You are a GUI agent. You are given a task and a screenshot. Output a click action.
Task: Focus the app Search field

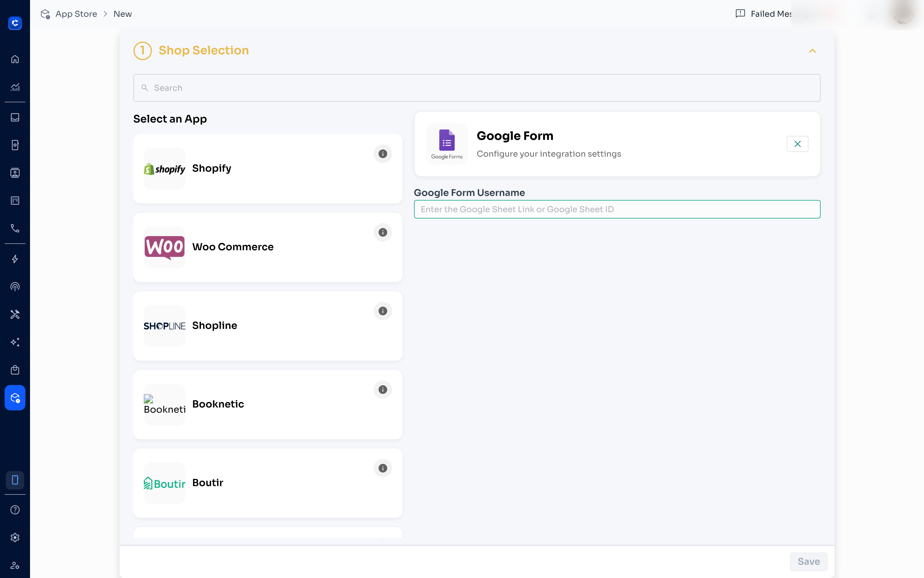476,88
